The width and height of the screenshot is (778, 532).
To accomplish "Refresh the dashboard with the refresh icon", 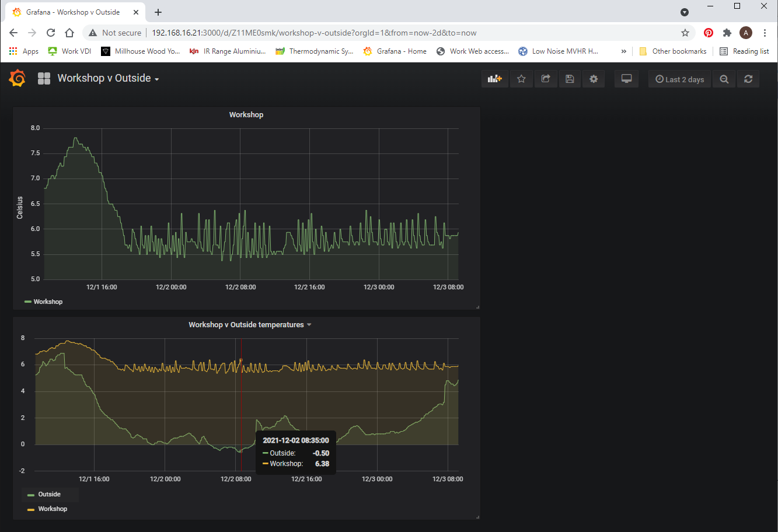I will pyautogui.click(x=748, y=79).
